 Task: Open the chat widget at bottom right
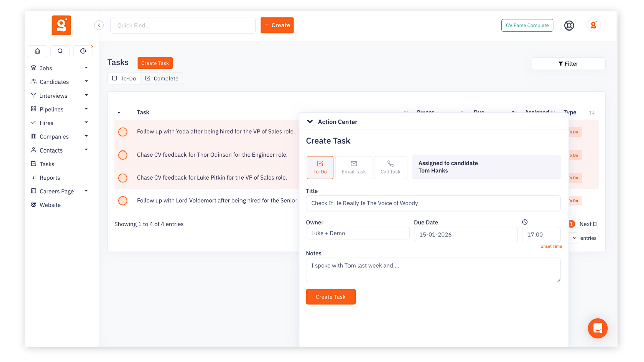(597, 328)
